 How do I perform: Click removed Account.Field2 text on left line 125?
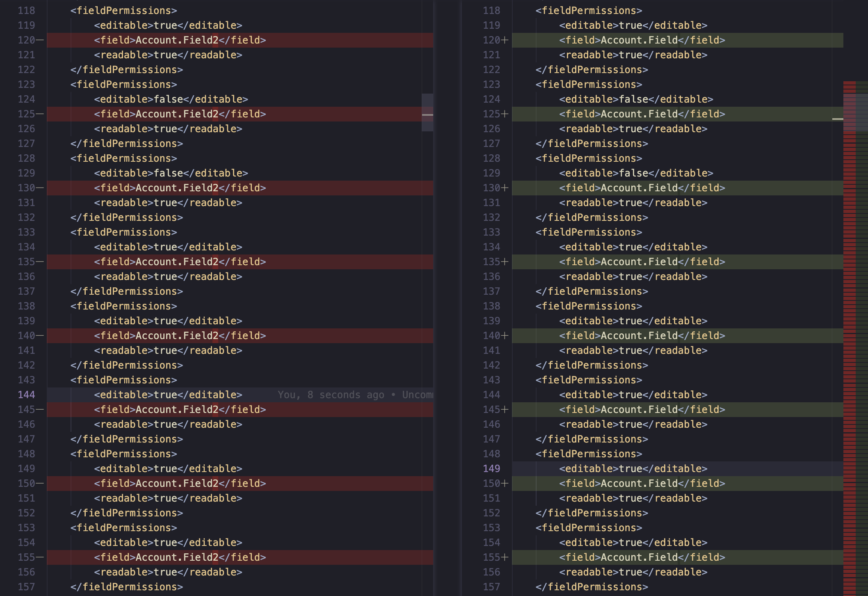point(177,114)
